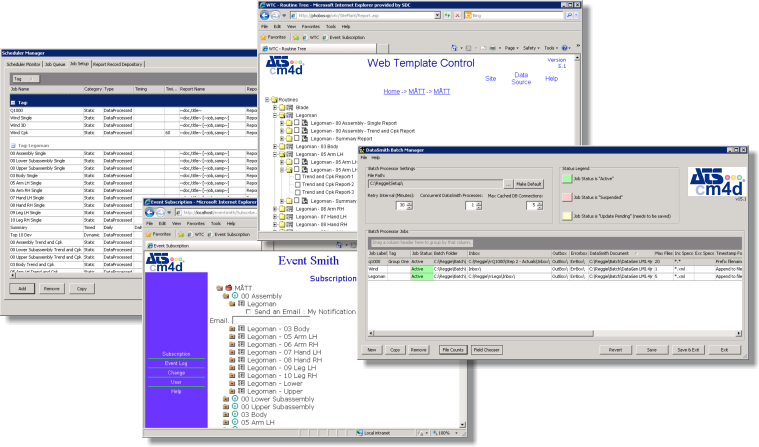Screen dimensions: 759x447
Task: Open Event Log link in Event Smith sidebar
Action: [x=176, y=363]
